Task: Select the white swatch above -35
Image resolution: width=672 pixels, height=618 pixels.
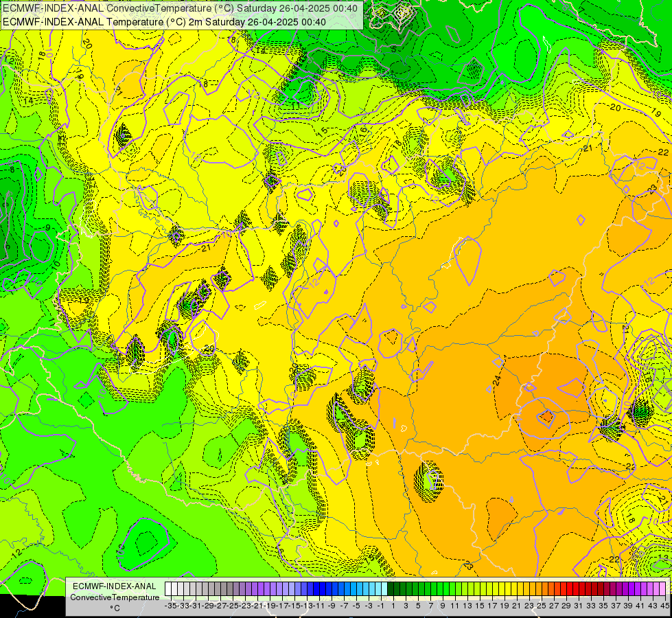Action: click(x=167, y=588)
